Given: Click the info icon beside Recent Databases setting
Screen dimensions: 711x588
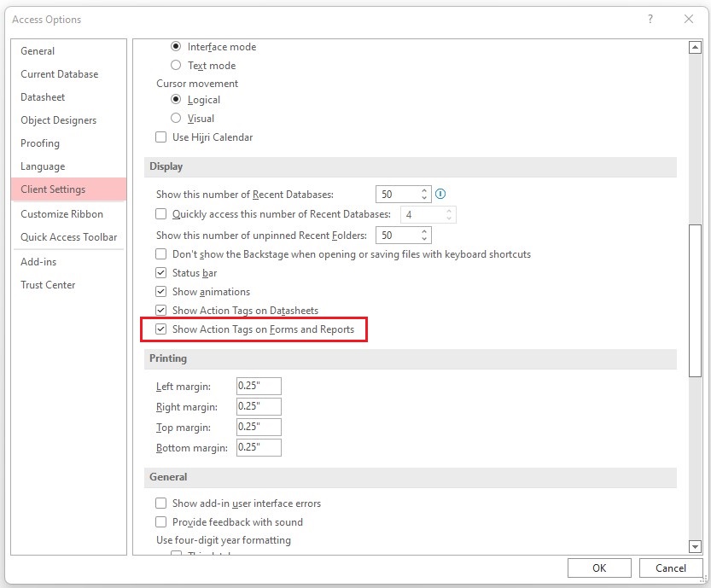Looking at the screenshot, I should 441,194.
